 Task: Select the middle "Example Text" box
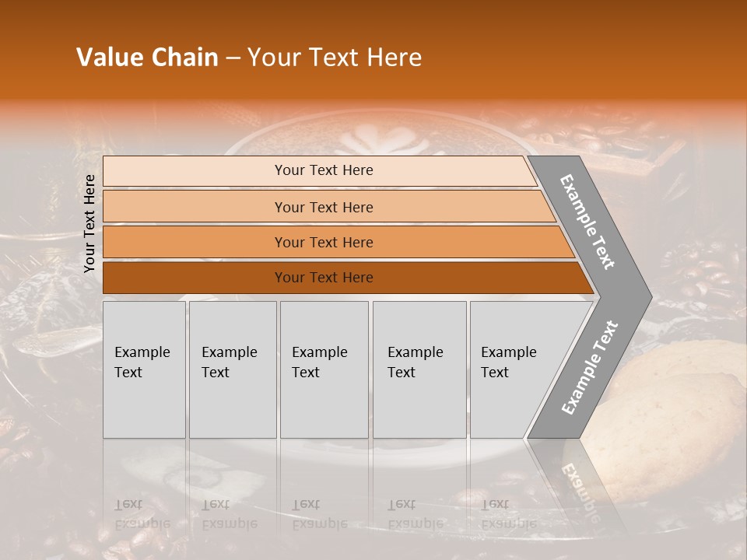pos(324,369)
